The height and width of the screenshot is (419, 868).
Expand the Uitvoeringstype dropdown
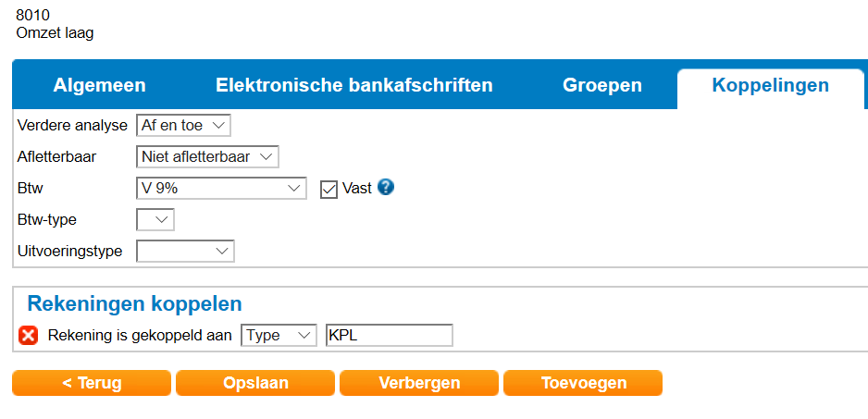(185, 251)
